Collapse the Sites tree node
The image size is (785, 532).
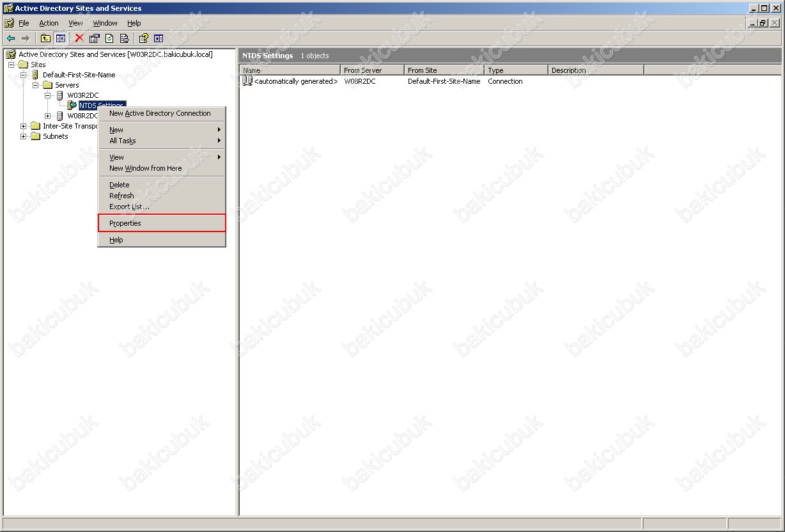(x=12, y=65)
